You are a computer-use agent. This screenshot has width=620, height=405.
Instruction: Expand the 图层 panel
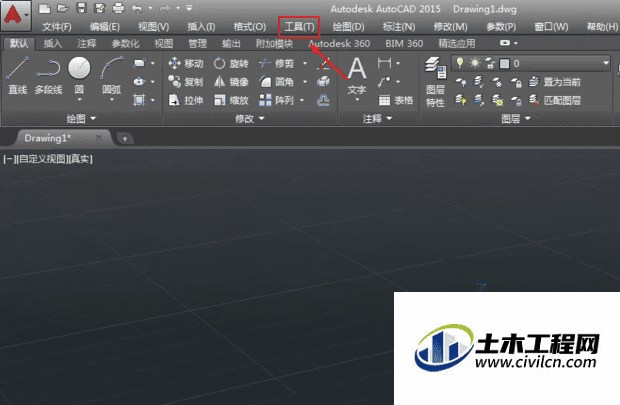pos(516,118)
